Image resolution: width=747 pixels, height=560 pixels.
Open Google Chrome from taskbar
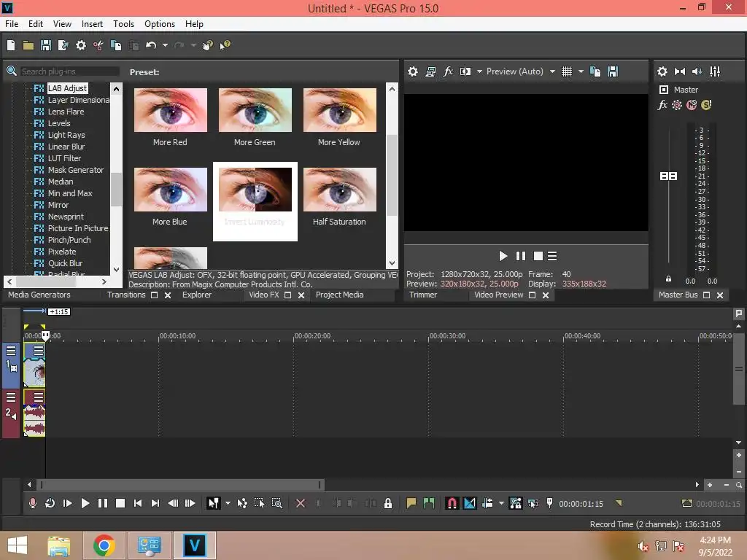pyautogui.click(x=104, y=545)
